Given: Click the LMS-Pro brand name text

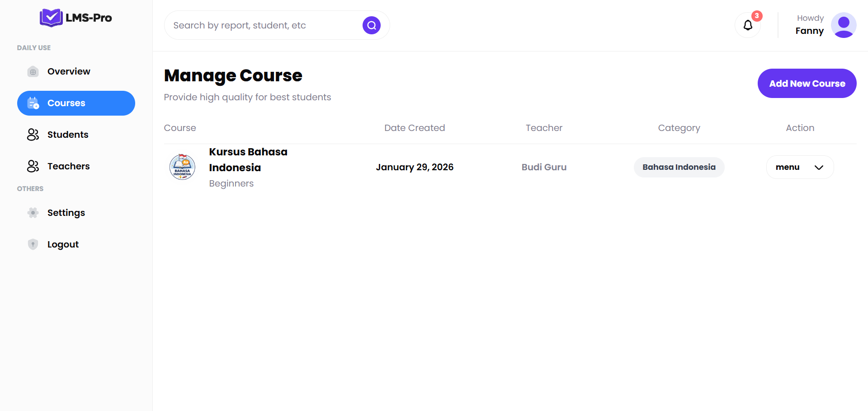Looking at the screenshot, I should 89,18.
